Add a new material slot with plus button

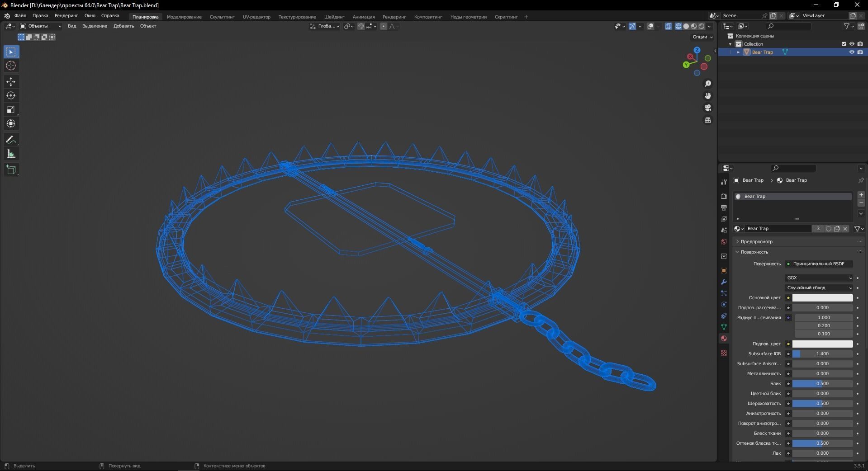pyautogui.click(x=861, y=195)
